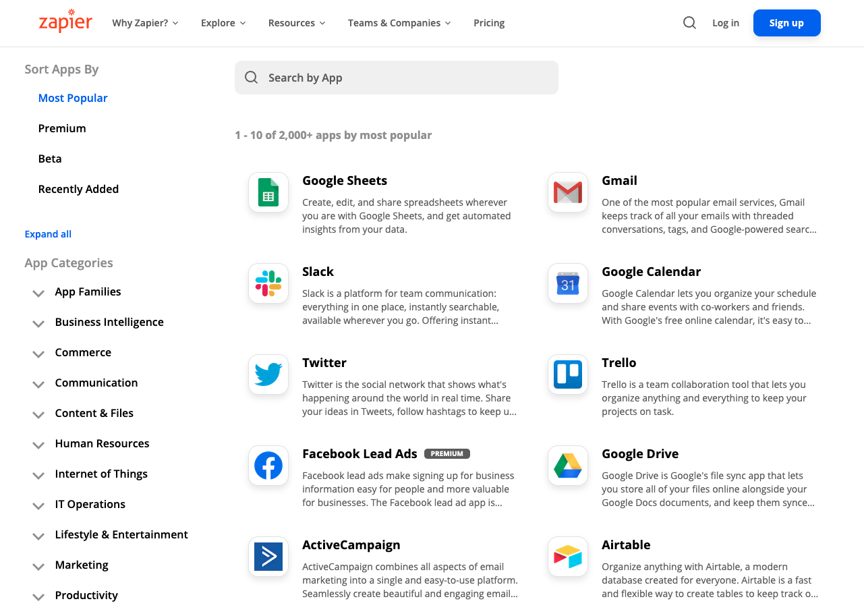Expand the Human Resources category chevron
Screen dimensions: 864x616
tap(38, 445)
